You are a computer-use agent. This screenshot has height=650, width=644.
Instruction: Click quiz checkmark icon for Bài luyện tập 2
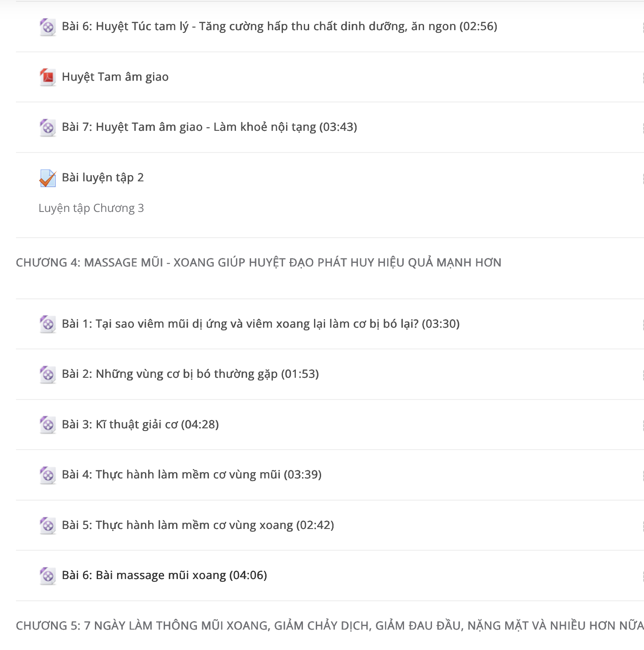(47, 178)
